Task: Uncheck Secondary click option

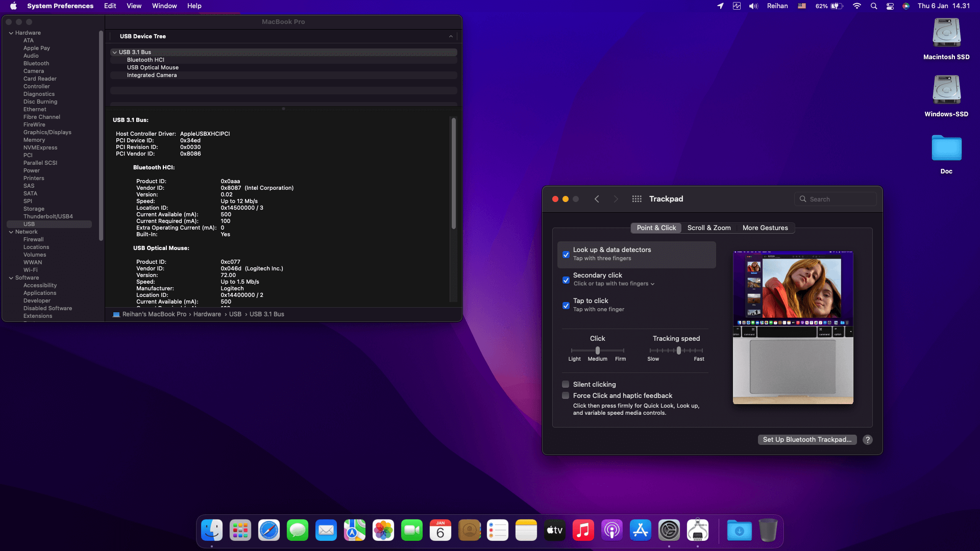Action: (x=566, y=280)
